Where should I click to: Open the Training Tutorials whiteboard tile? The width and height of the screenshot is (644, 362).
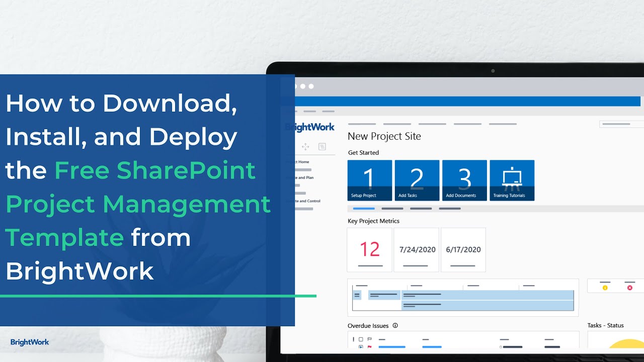coord(512,180)
